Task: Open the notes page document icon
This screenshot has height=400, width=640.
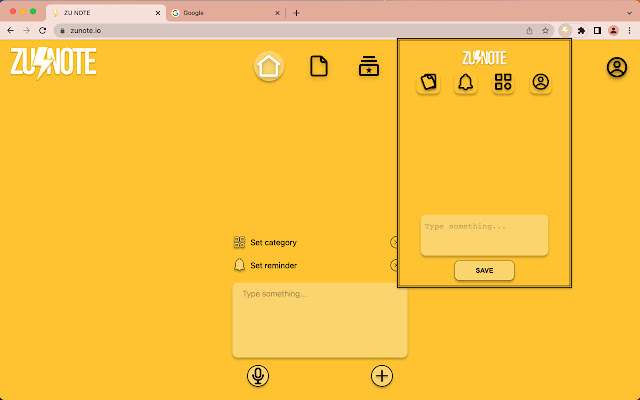Action: pos(319,66)
